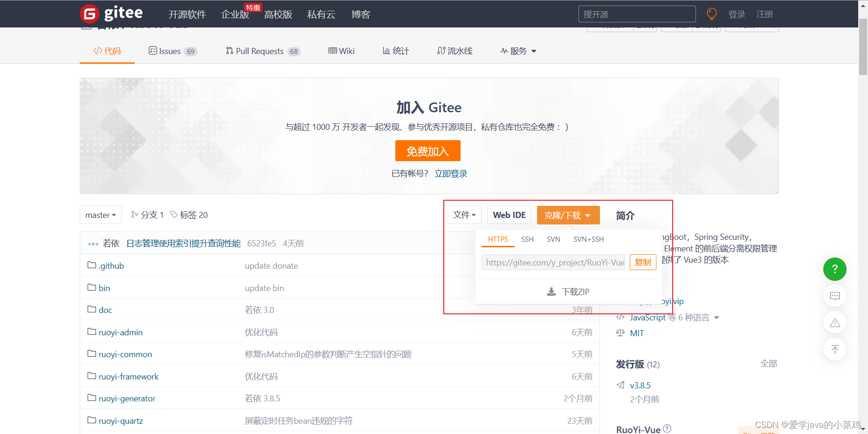Open the 文件 dropdown button
The image size is (868, 434).
(x=464, y=215)
